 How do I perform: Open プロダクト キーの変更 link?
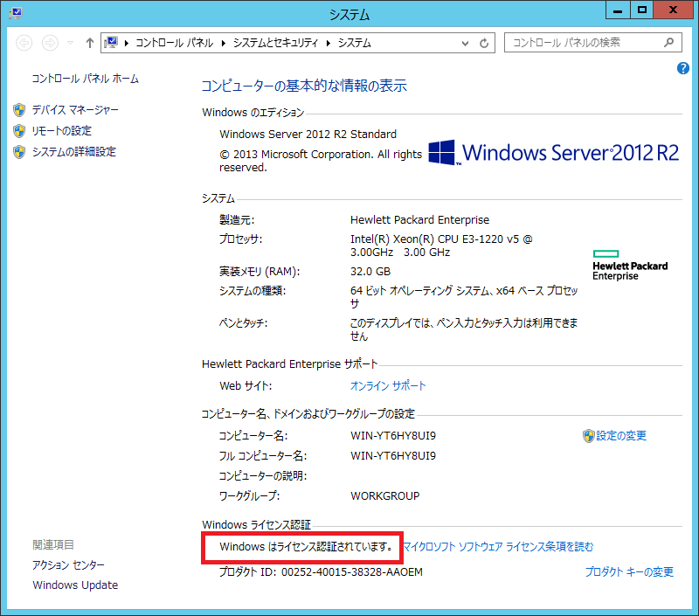(x=629, y=572)
